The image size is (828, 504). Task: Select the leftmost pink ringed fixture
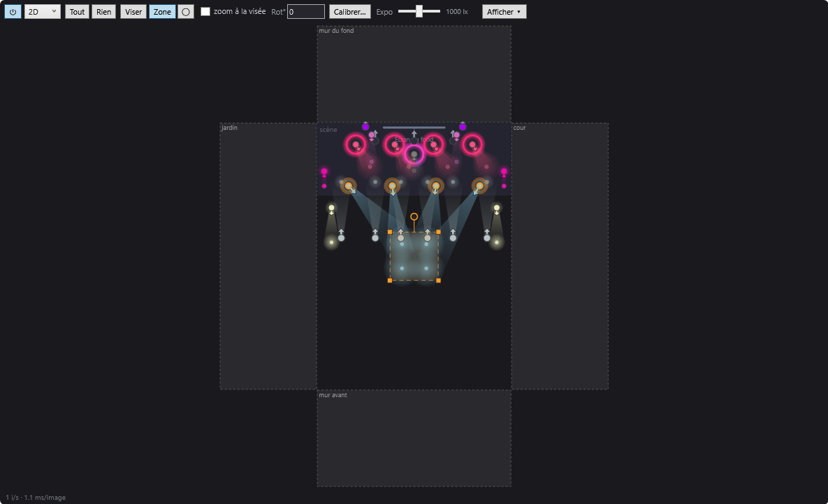click(x=356, y=144)
